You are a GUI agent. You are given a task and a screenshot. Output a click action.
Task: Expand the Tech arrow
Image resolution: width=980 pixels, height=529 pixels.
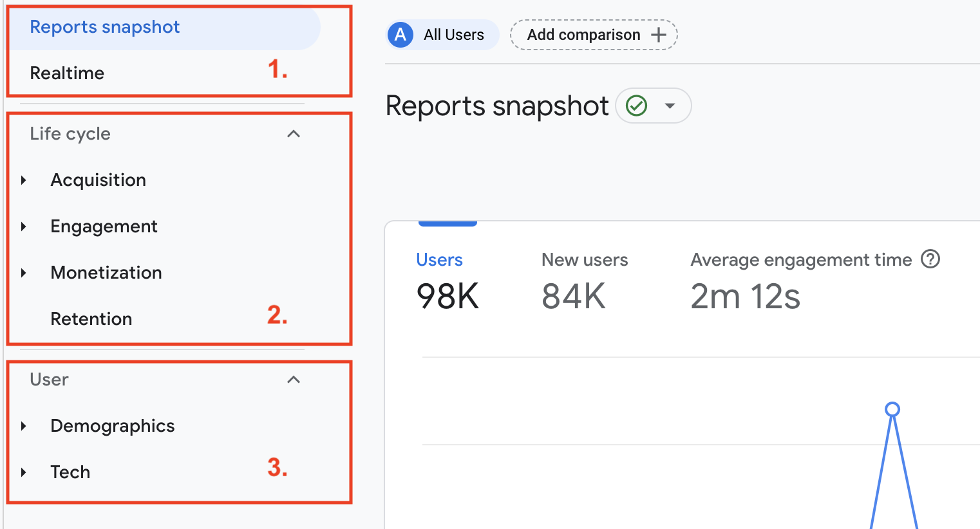24,472
